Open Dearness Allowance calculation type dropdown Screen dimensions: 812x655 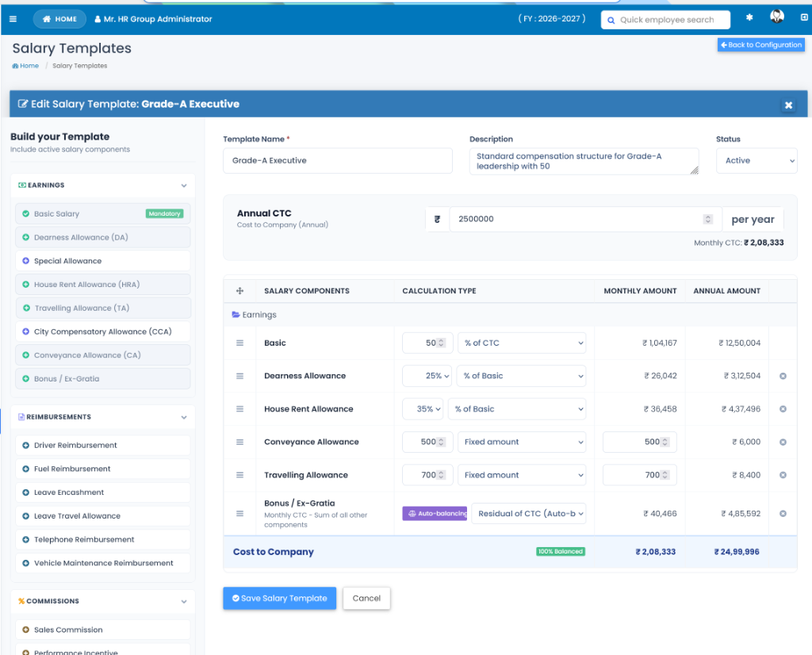(x=521, y=376)
